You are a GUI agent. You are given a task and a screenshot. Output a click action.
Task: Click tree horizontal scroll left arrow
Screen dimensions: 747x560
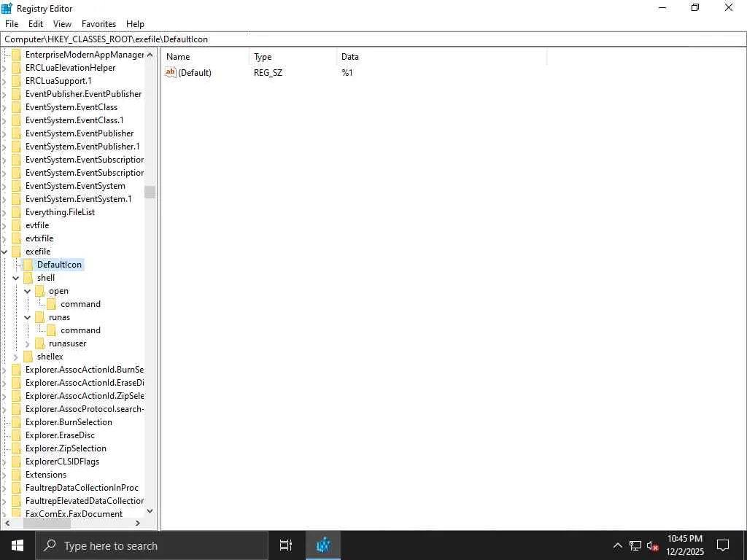coord(7,524)
